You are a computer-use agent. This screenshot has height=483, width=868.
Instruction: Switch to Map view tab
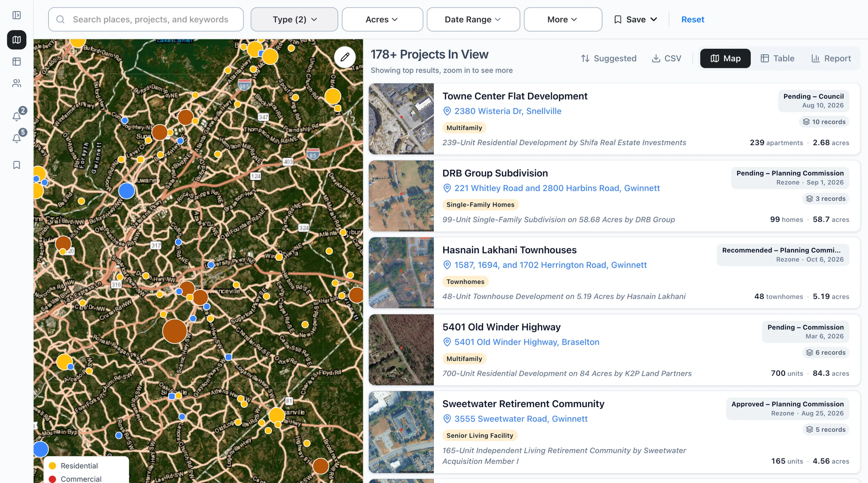tap(725, 58)
